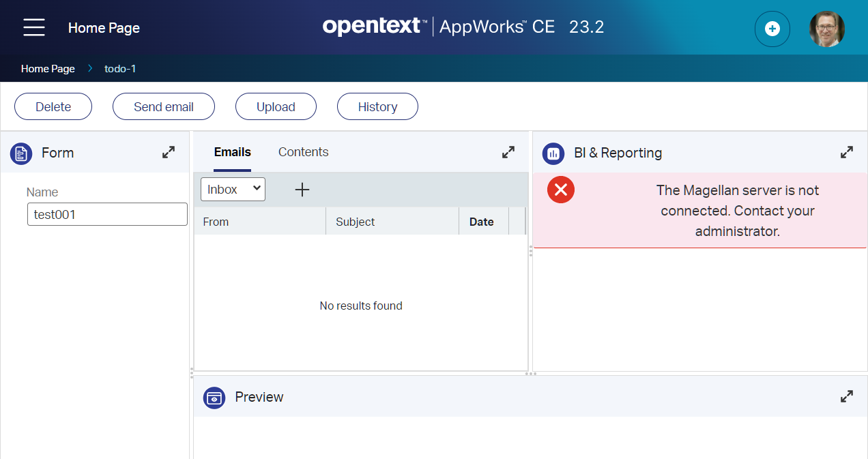Go to Home Page breadcrumb link
This screenshot has height=459, width=868.
48,69
